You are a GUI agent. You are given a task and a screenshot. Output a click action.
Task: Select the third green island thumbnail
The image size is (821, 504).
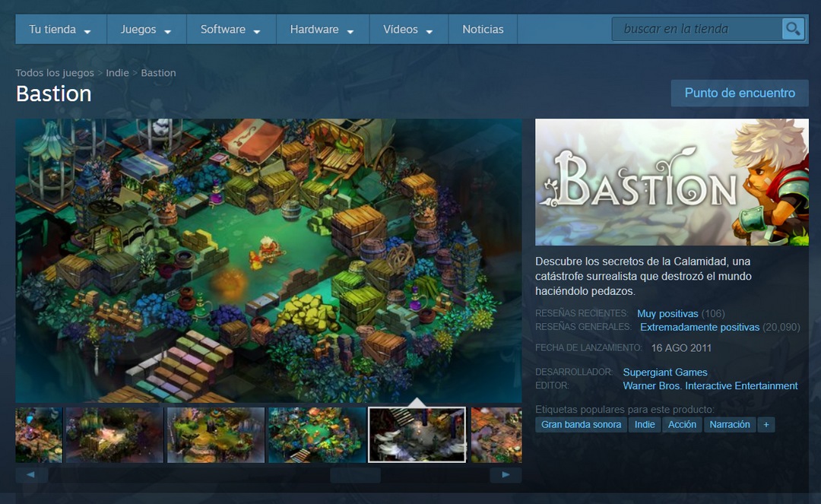point(216,435)
